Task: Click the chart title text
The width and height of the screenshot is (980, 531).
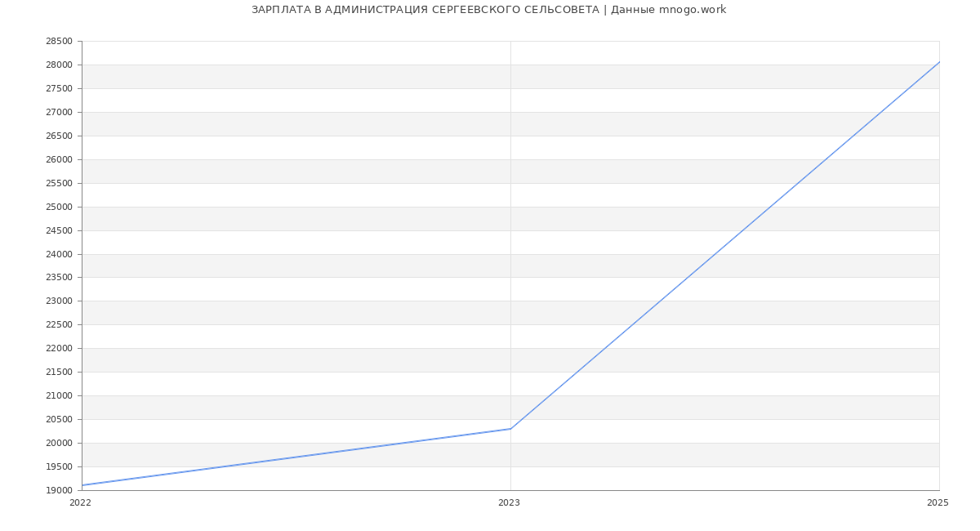Action: [488, 10]
